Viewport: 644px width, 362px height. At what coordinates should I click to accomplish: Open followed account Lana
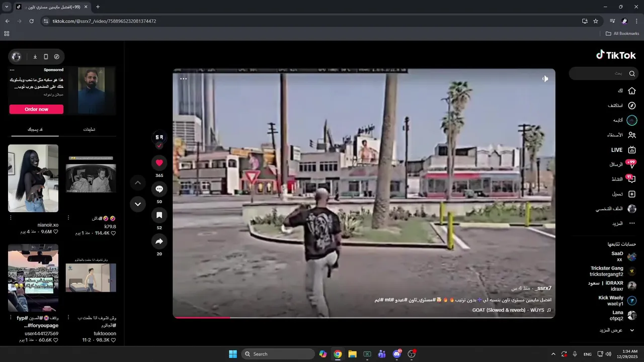coord(623,315)
